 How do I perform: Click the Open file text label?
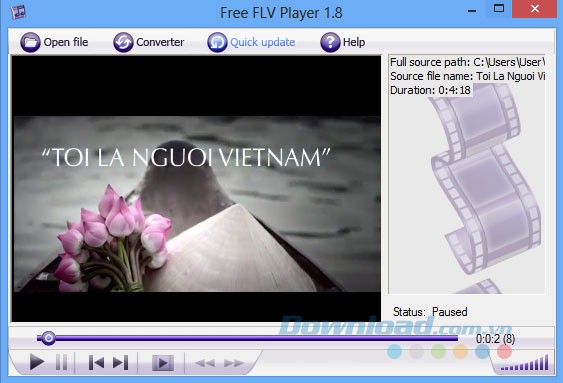[66, 42]
